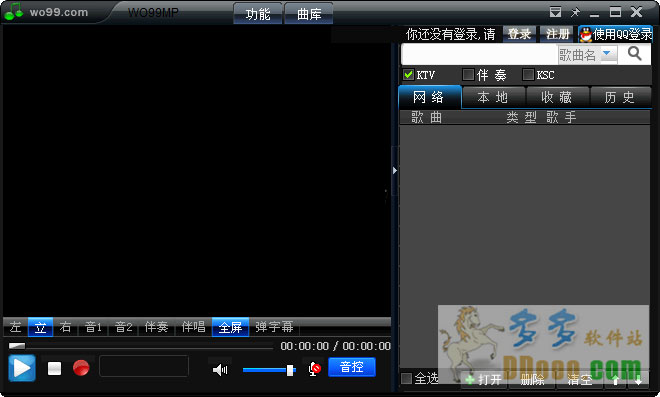Open the 音控 audio control button
Viewport: 660px width, 397px height.
(352, 367)
